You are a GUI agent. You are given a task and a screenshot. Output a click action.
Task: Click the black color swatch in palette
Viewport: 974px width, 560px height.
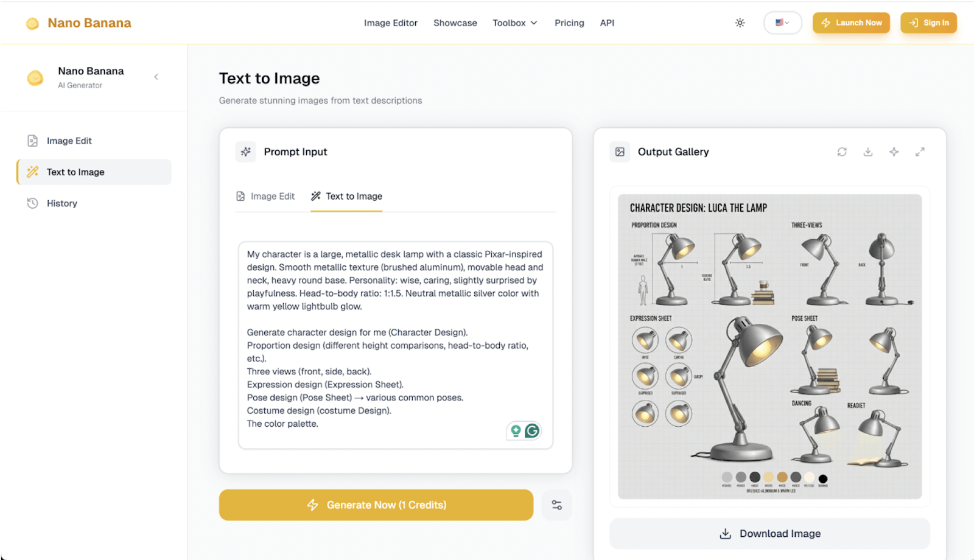823,478
